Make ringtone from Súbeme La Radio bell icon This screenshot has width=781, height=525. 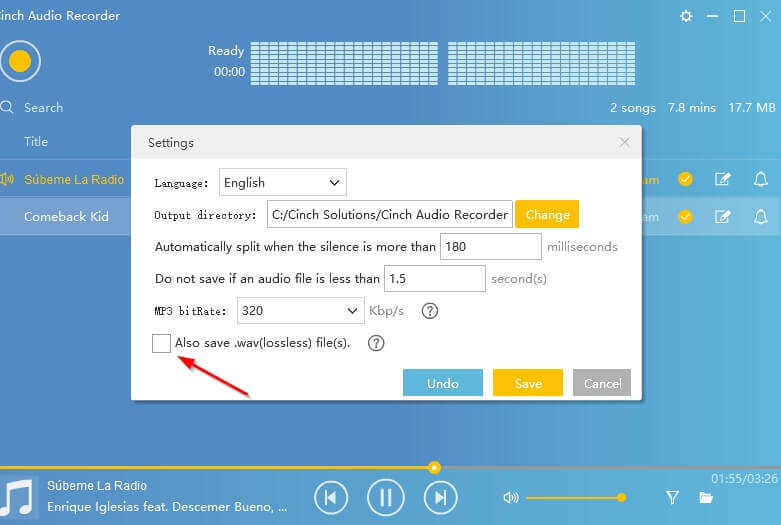coord(761,179)
